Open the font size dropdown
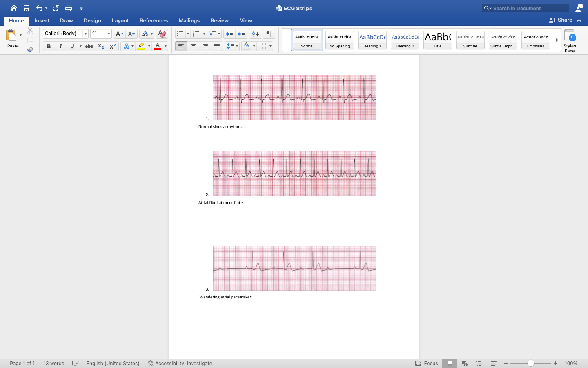588x368 pixels. [x=109, y=34]
